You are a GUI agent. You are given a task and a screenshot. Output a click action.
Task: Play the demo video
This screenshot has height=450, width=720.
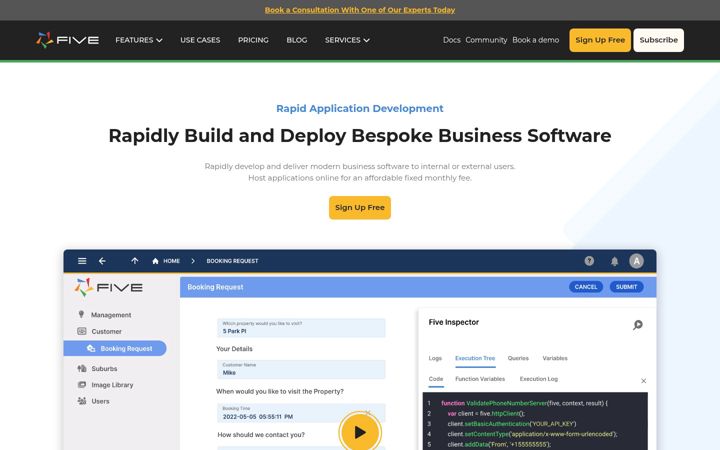point(360,432)
